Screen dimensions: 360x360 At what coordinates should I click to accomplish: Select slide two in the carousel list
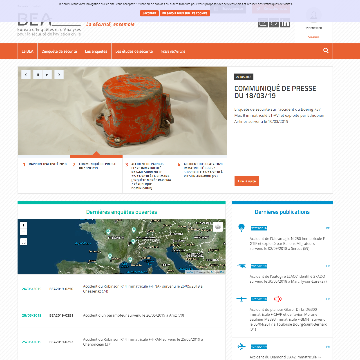click(x=95, y=166)
